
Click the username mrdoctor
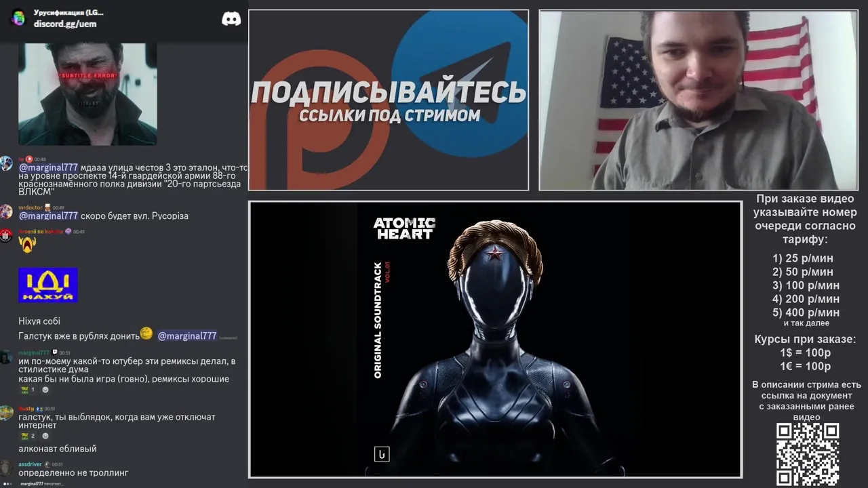31,207
